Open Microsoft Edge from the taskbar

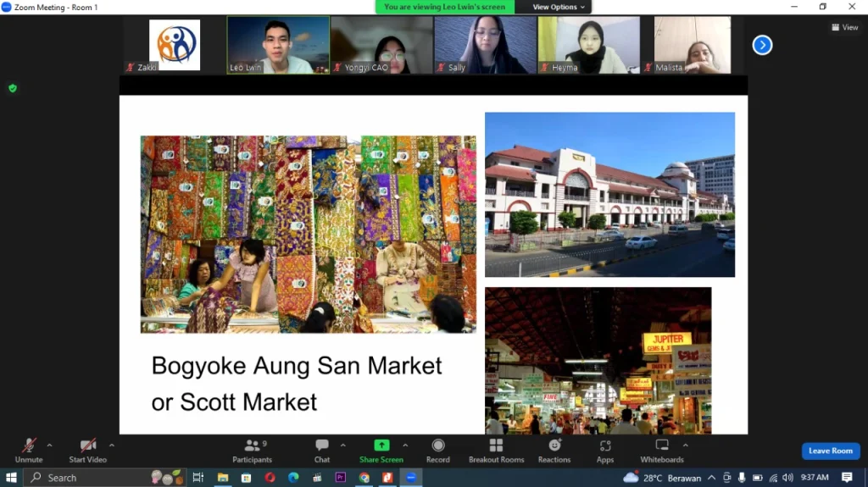[293, 478]
